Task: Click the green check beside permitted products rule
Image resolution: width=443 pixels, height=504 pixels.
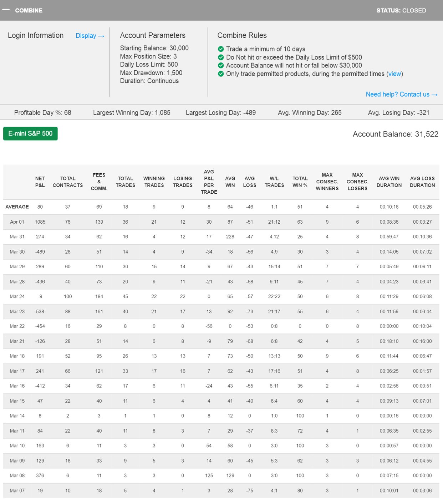Action: (x=221, y=74)
